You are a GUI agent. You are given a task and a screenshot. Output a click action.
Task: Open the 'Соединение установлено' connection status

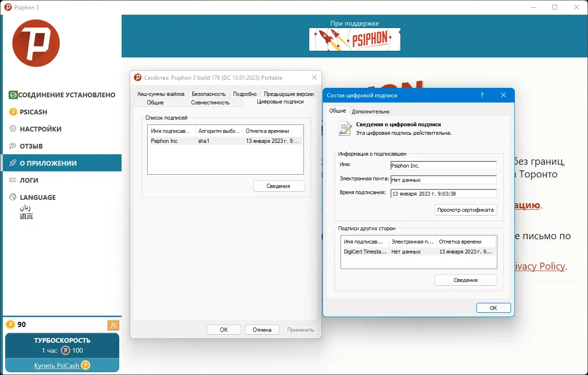click(x=62, y=95)
